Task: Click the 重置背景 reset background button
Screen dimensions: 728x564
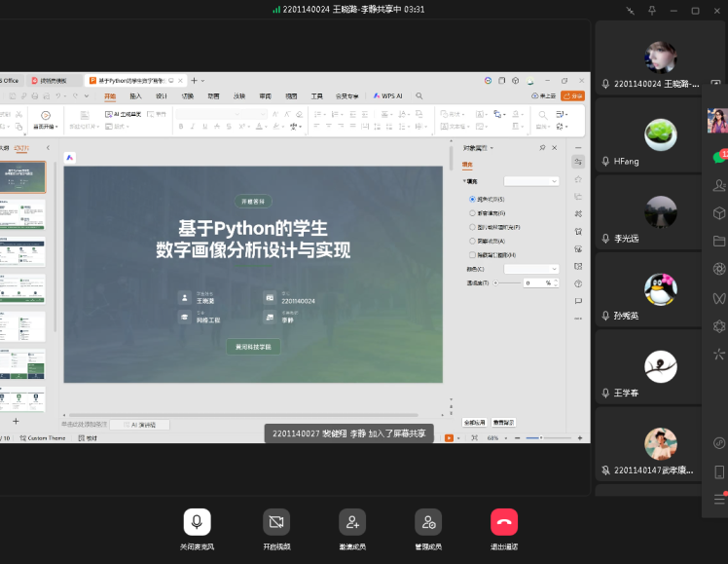Action: click(503, 423)
